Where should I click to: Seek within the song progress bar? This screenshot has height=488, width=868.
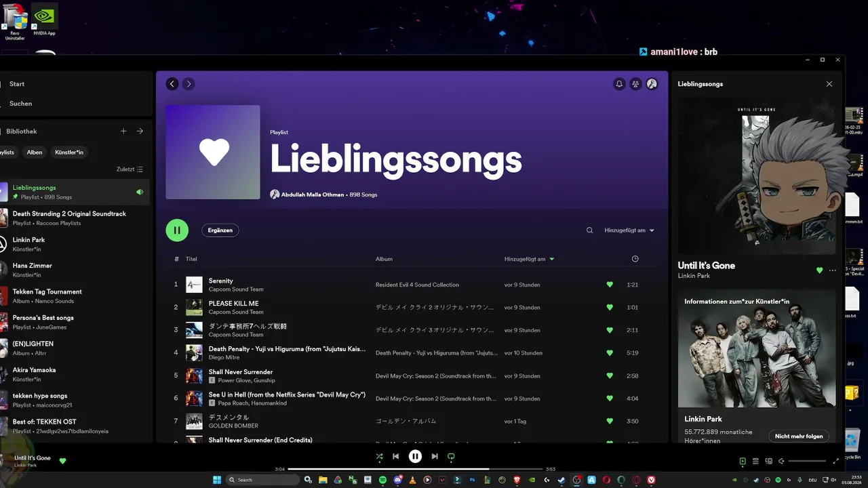pos(415,469)
